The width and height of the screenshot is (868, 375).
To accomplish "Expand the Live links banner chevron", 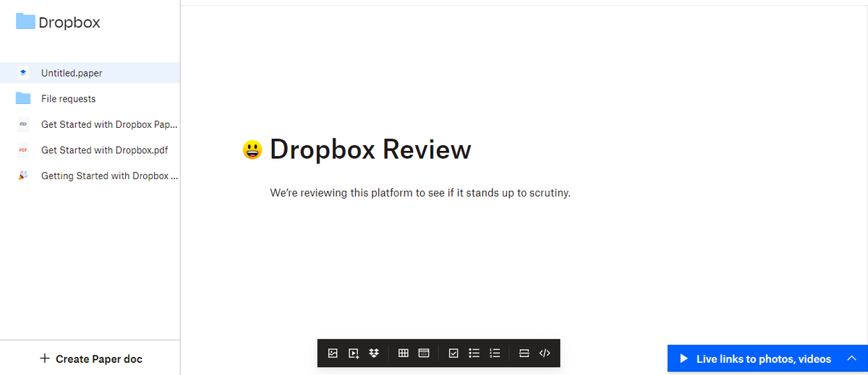I will [851, 358].
